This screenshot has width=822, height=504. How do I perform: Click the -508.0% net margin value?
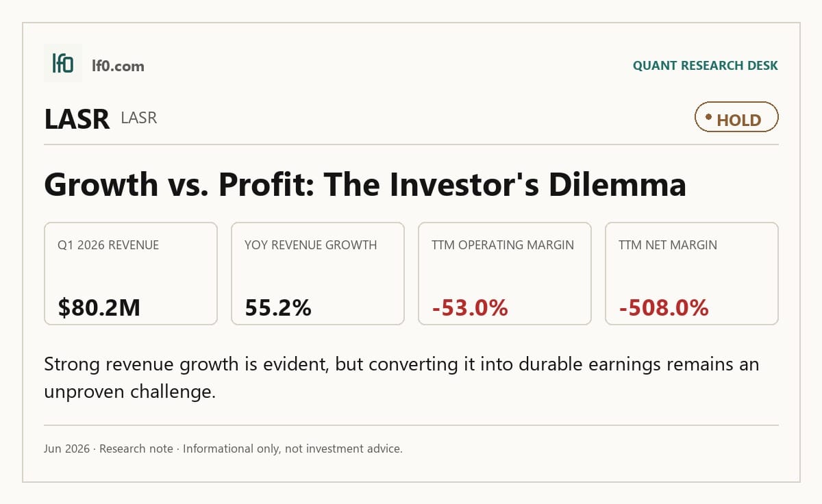click(664, 307)
